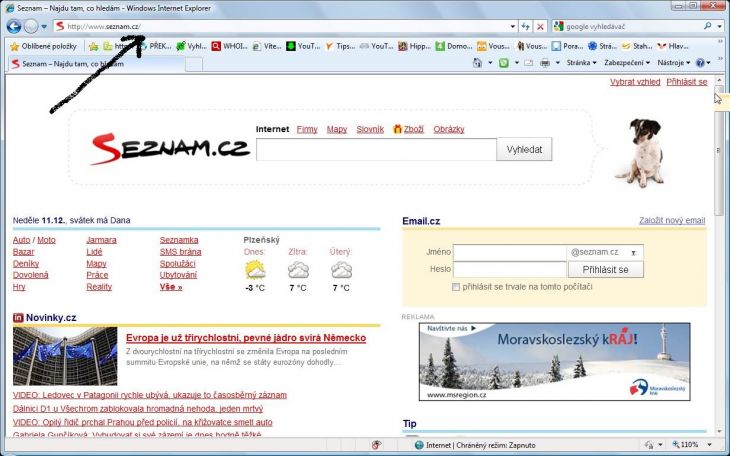The image size is (730, 456).
Task: Open the Zabezpečení menu
Action: pos(627,62)
